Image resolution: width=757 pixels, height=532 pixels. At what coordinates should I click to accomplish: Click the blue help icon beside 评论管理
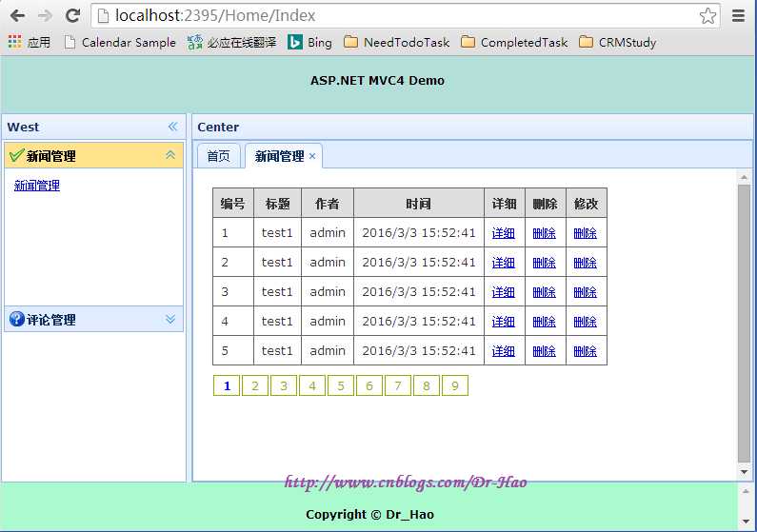[16, 319]
